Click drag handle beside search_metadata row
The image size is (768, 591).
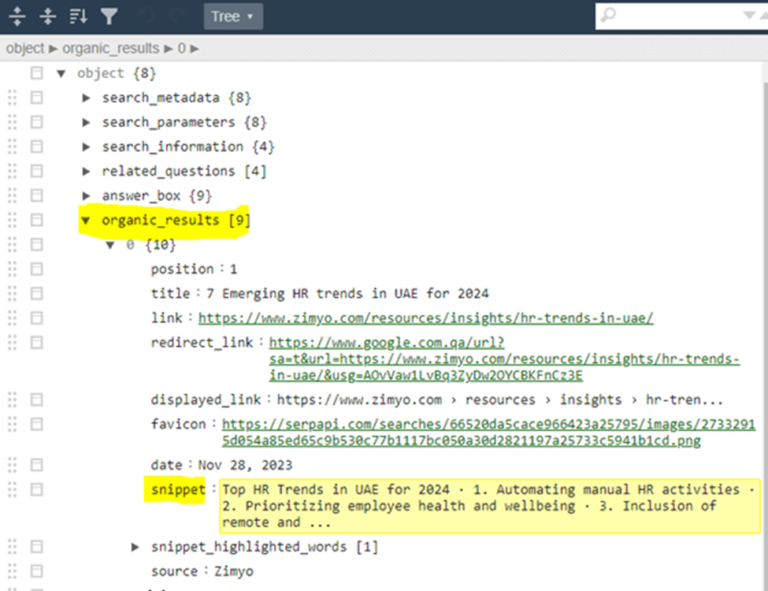click(x=12, y=97)
